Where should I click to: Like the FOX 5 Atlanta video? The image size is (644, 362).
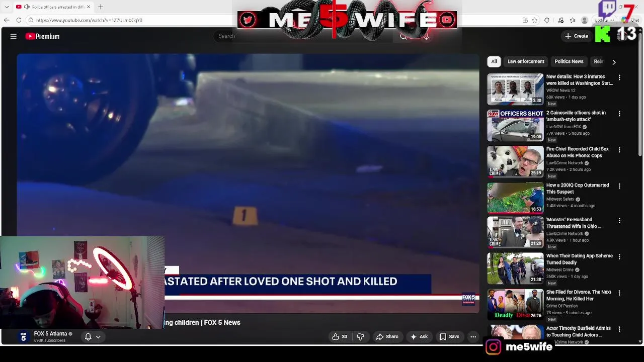[340, 337]
